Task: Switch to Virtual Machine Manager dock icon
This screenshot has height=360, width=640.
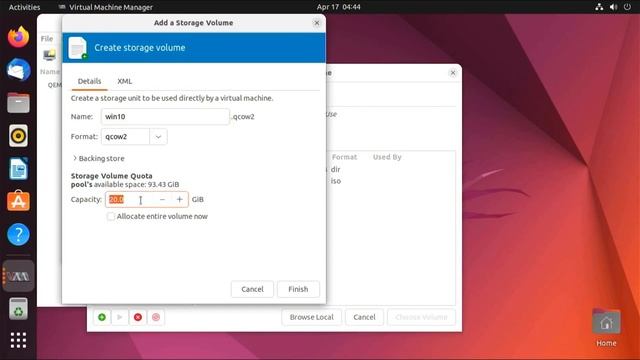Action: [x=18, y=276]
